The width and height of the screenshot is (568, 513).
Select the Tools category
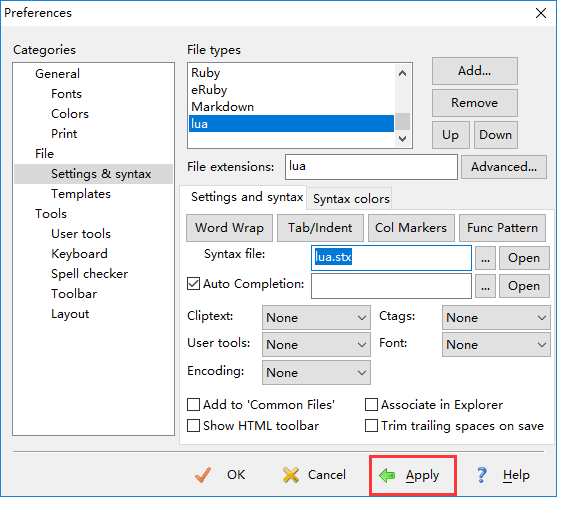pyautogui.click(x=51, y=214)
